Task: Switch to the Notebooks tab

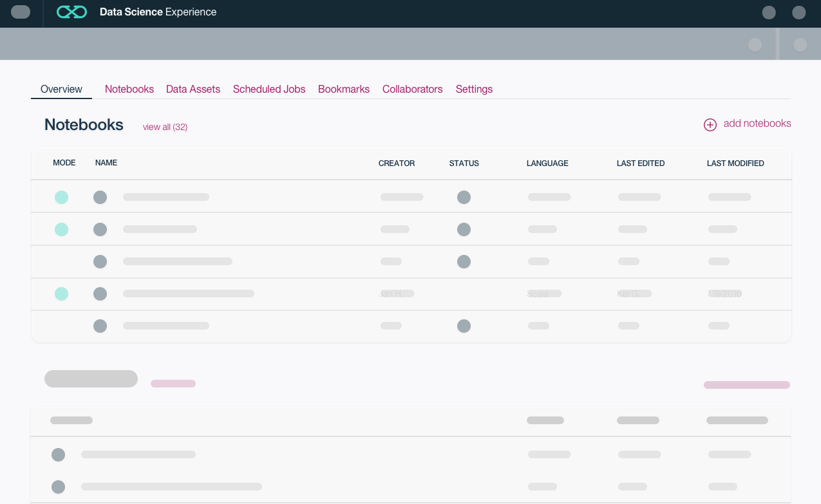Action: [x=129, y=89]
